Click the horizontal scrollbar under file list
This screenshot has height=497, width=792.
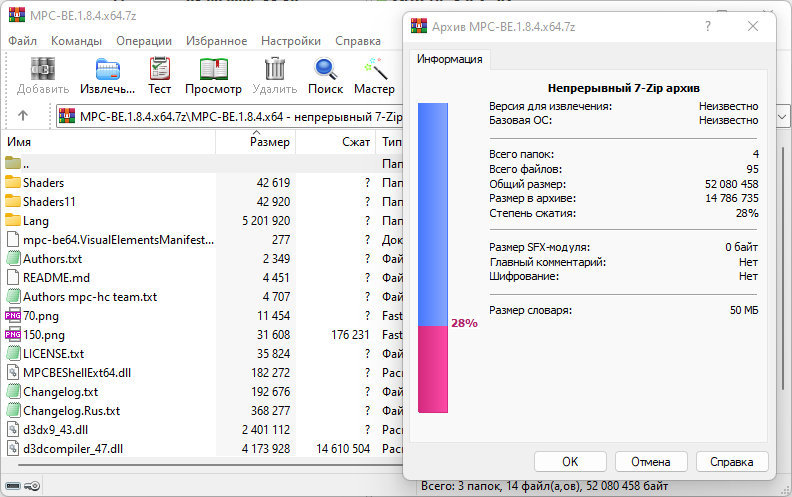[x=211, y=464]
